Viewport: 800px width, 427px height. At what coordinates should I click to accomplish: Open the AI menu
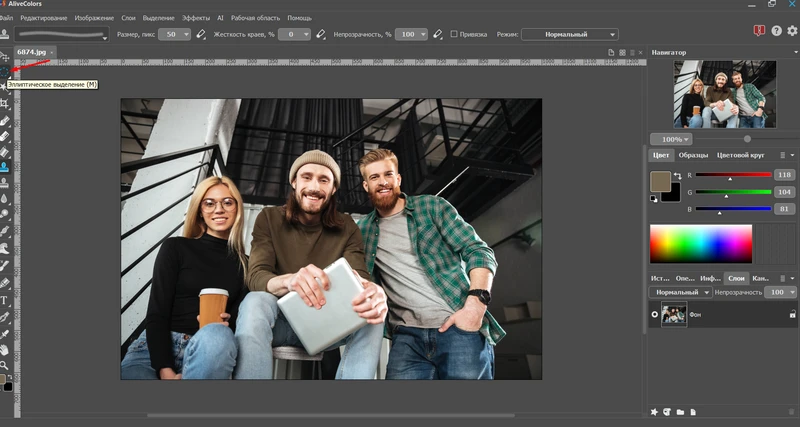pyautogui.click(x=220, y=18)
